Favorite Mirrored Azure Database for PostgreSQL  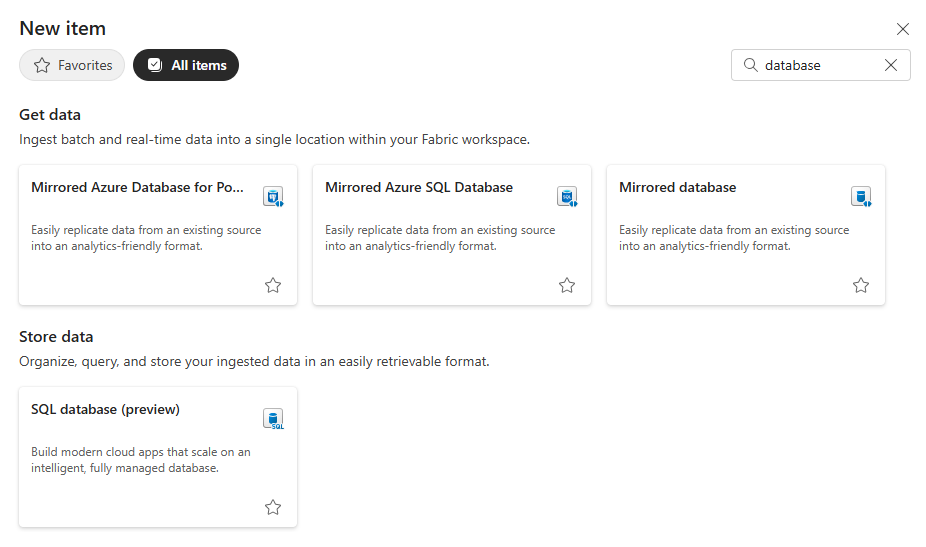273,285
